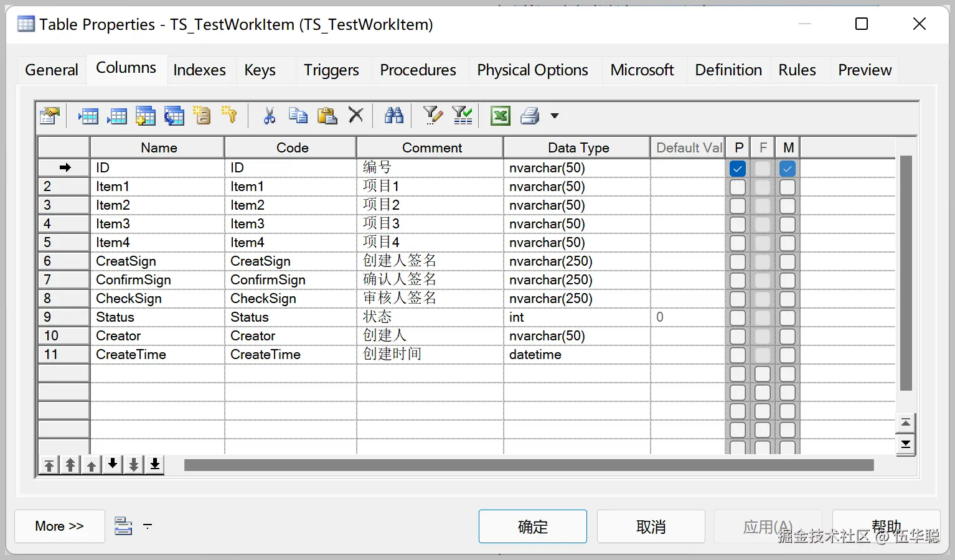Open the Microsoft tab
The width and height of the screenshot is (955, 560).
pyautogui.click(x=642, y=70)
